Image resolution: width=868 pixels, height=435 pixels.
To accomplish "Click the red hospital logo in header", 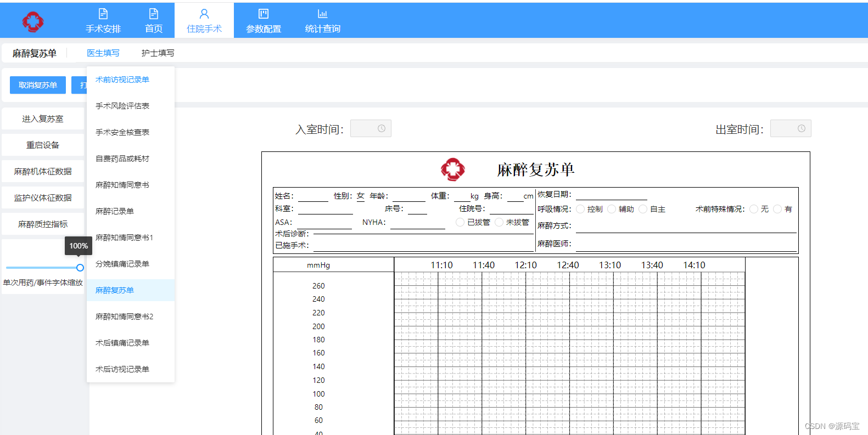I will 33,21.
